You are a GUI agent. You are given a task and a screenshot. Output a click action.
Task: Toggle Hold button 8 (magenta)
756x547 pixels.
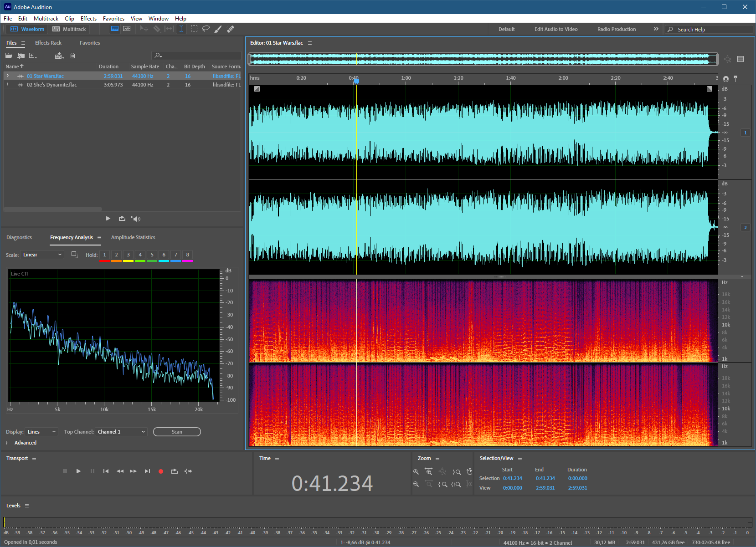(187, 256)
